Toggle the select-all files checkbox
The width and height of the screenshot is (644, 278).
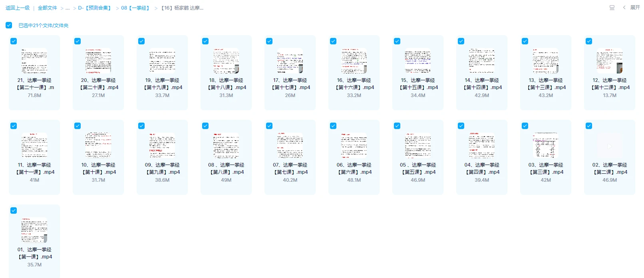9,25
